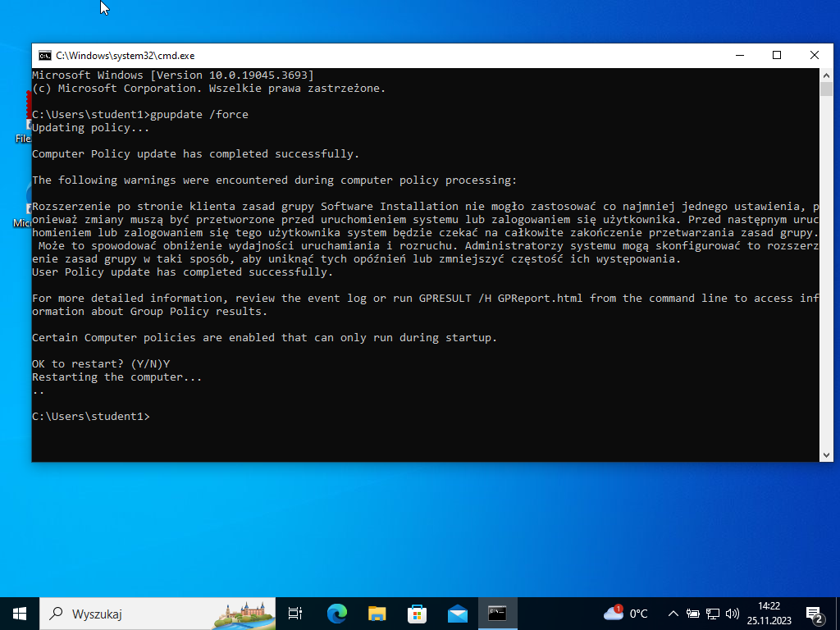Open the notification center icon
The image size is (840, 630).
tap(815, 614)
